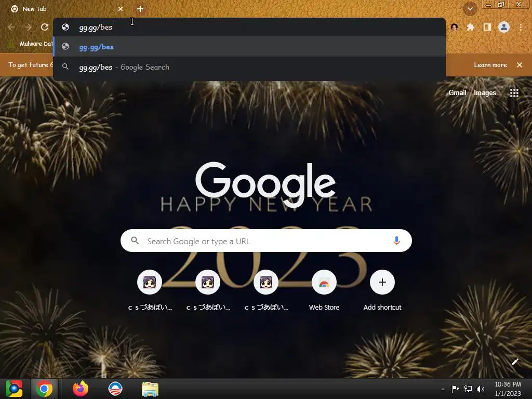Image resolution: width=532 pixels, height=399 pixels.
Task: Click Learn more in the info bar
Action: pos(490,65)
